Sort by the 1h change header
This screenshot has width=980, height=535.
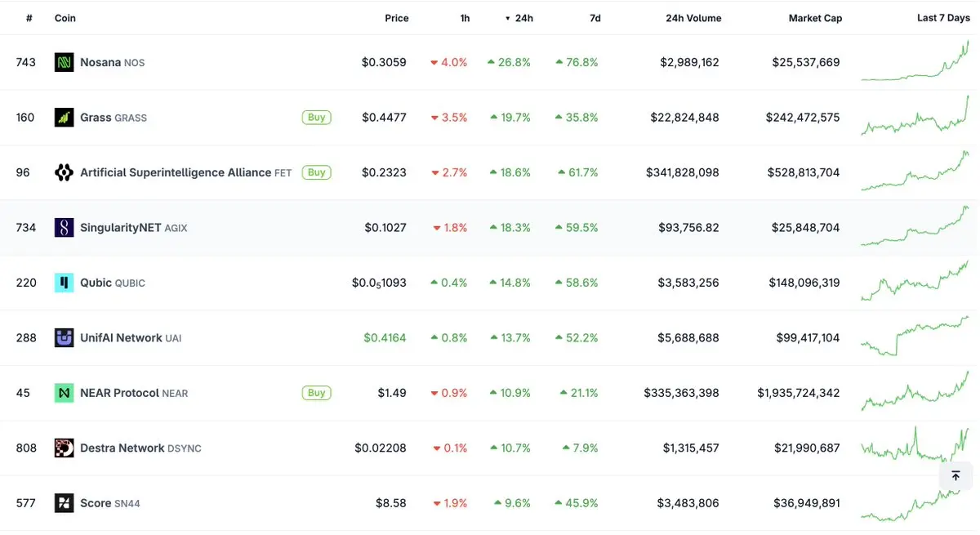tap(465, 18)
